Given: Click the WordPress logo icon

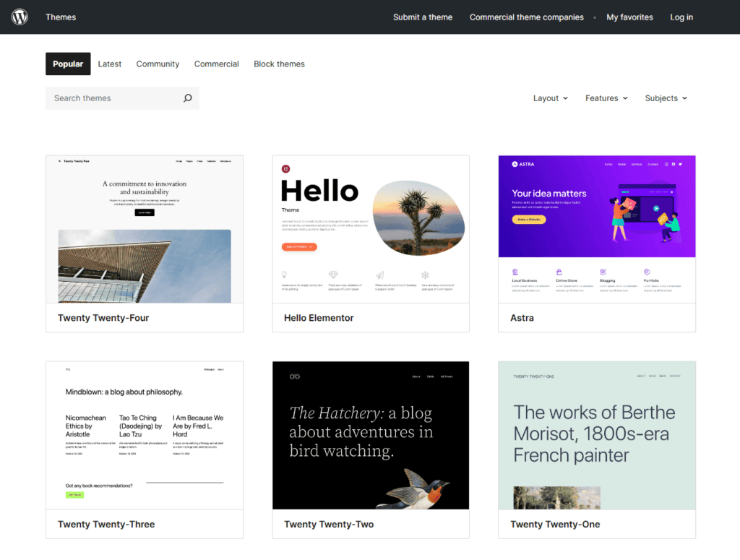Looking at the screenshot, I should coord(20,17).
